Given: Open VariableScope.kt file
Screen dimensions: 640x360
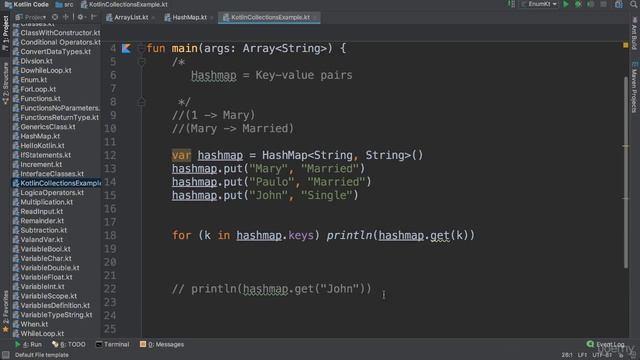Looking at the screenshot, I should pyautogui.click(x=45, y=296).
